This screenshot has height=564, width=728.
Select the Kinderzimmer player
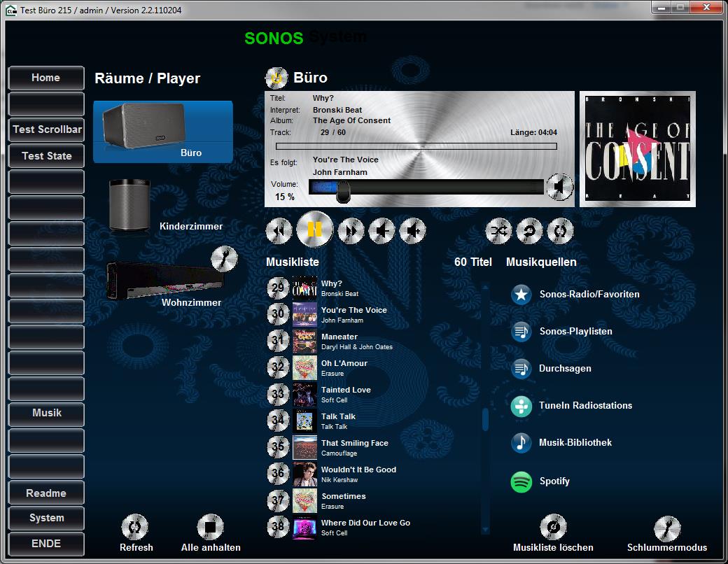(131, 205)
